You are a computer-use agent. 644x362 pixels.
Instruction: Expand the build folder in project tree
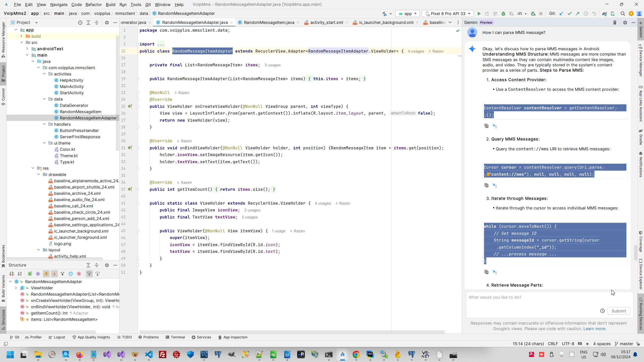[x=22, y=36]
